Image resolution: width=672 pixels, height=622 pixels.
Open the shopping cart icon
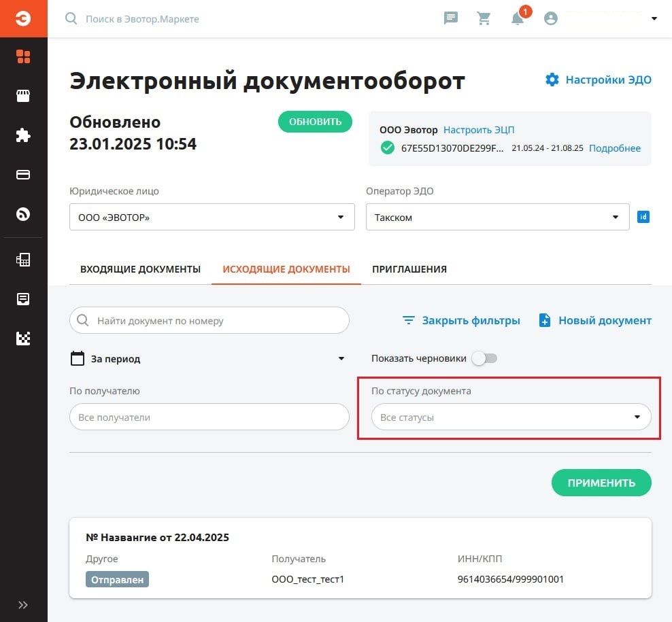tap(484, 18)
